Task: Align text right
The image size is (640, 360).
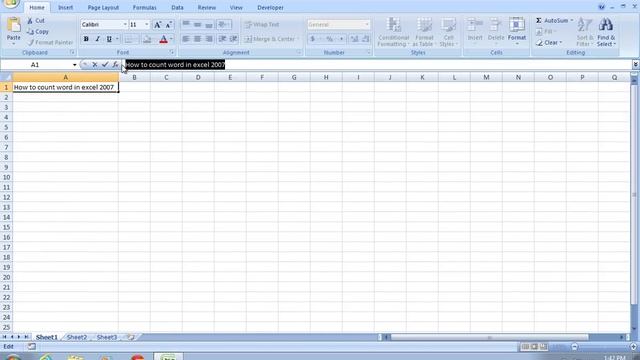Action: point(209,39)
